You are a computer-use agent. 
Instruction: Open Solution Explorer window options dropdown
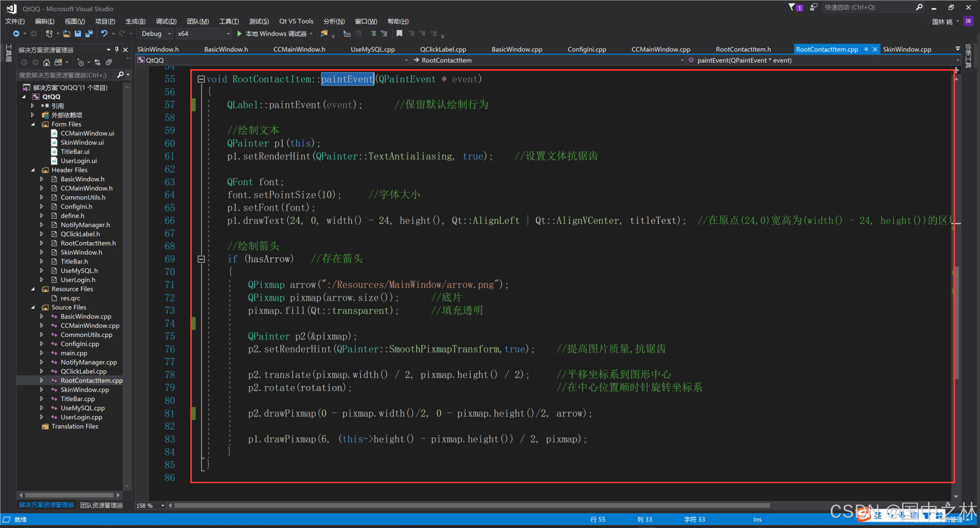click(108, 49)
